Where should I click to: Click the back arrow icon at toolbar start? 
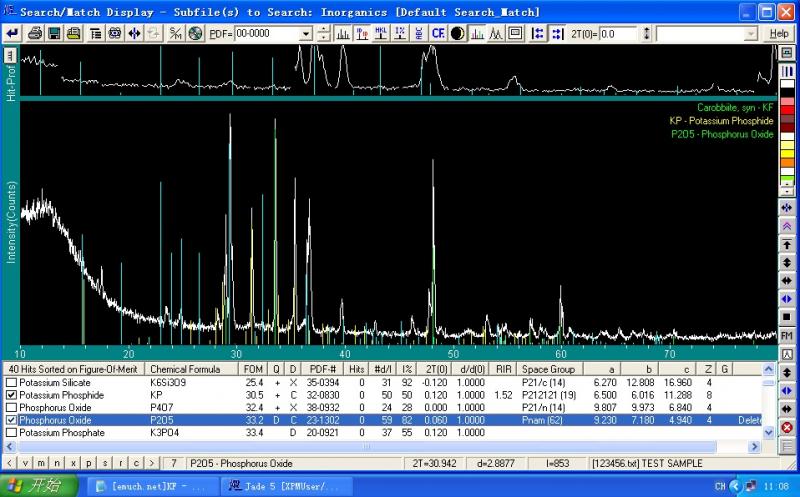click(12, 33)
